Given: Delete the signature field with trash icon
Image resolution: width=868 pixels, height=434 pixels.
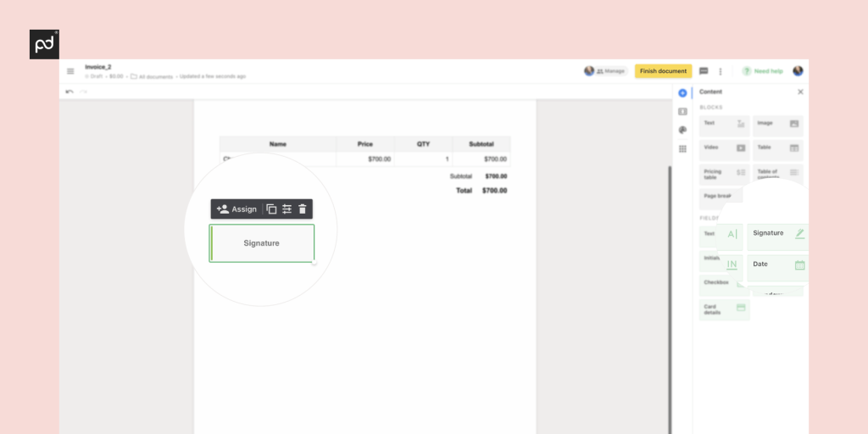Looking at the screenshot, I should point(303,209).
